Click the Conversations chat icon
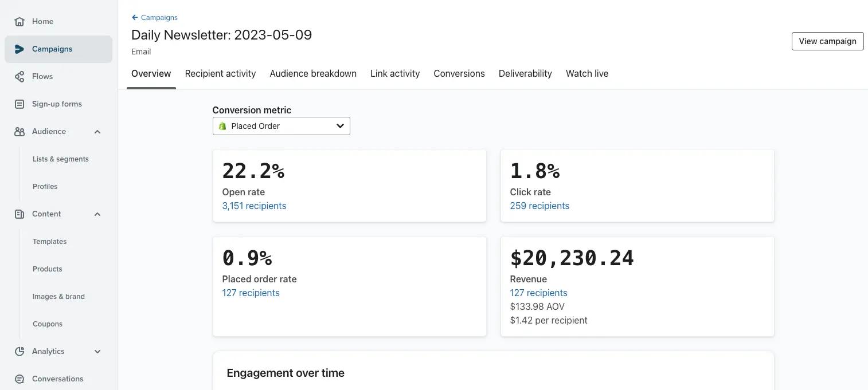 (x=19, y=379)
